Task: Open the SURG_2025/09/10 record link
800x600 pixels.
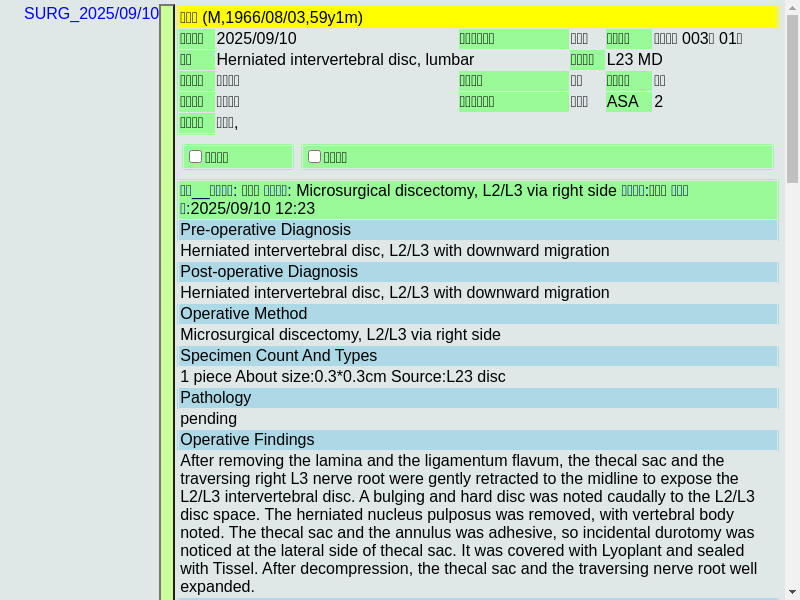Action: coord(91,14)
